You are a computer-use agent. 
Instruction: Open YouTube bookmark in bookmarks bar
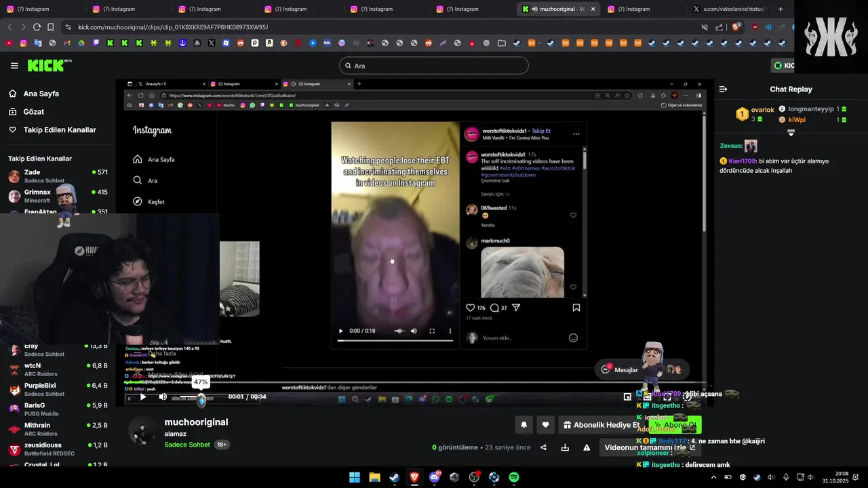(x=9, y=43)
